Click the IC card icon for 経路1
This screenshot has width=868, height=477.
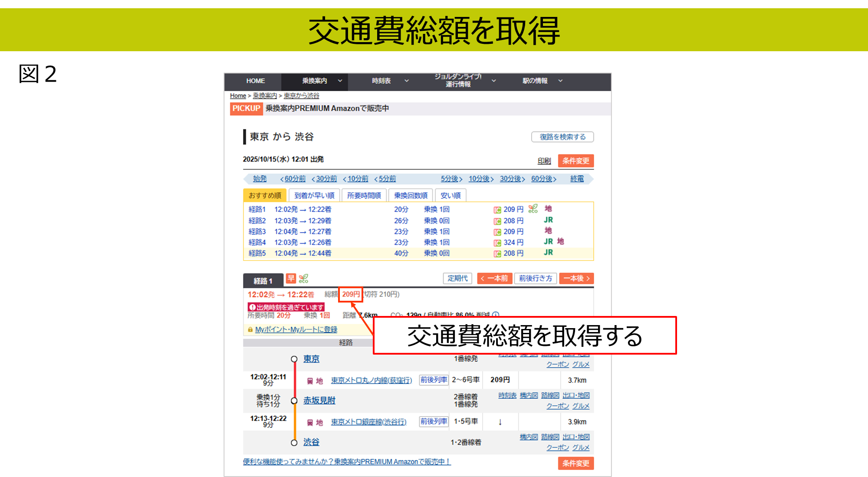pos(497,210)
